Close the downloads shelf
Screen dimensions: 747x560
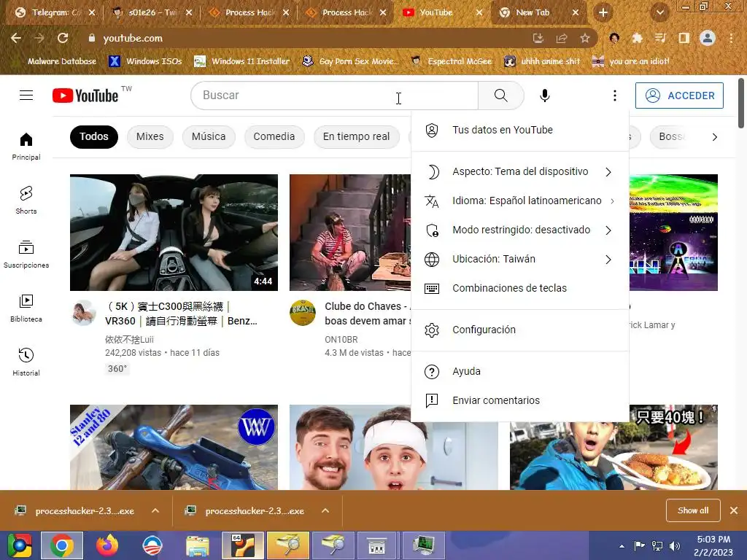(x=734, y=510)
